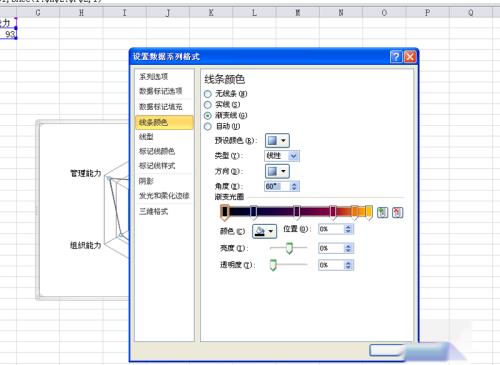
Task: Open the 线条颜色 tab
Action: pyautogui.click(x=164, y=122)
